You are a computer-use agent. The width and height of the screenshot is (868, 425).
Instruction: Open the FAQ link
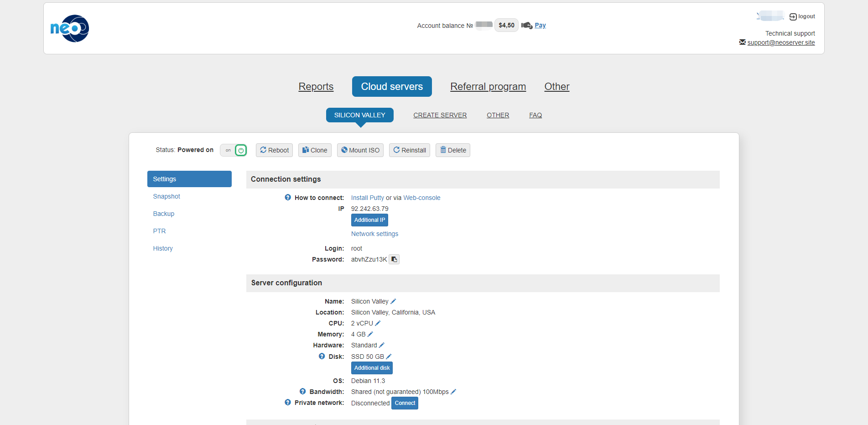coord(535,115)
